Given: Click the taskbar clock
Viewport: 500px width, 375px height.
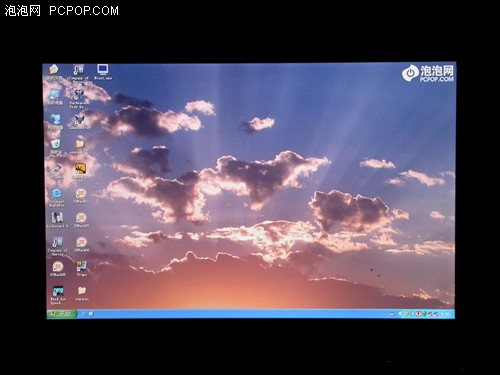Looking at the screenshot, I should click(446, 314).
